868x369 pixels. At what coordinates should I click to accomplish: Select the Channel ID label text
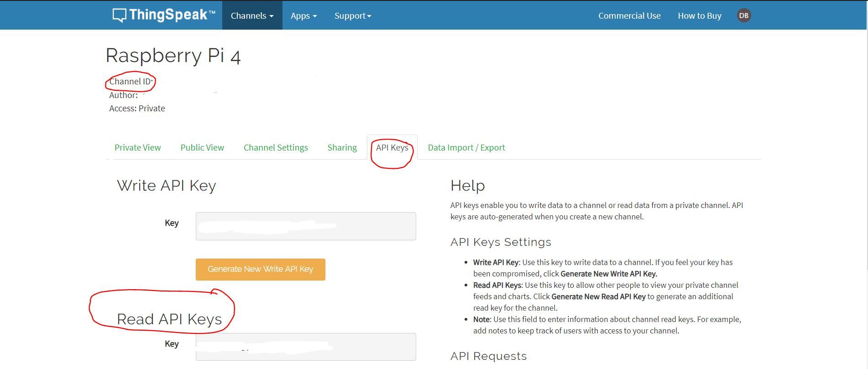pos(131,81)
